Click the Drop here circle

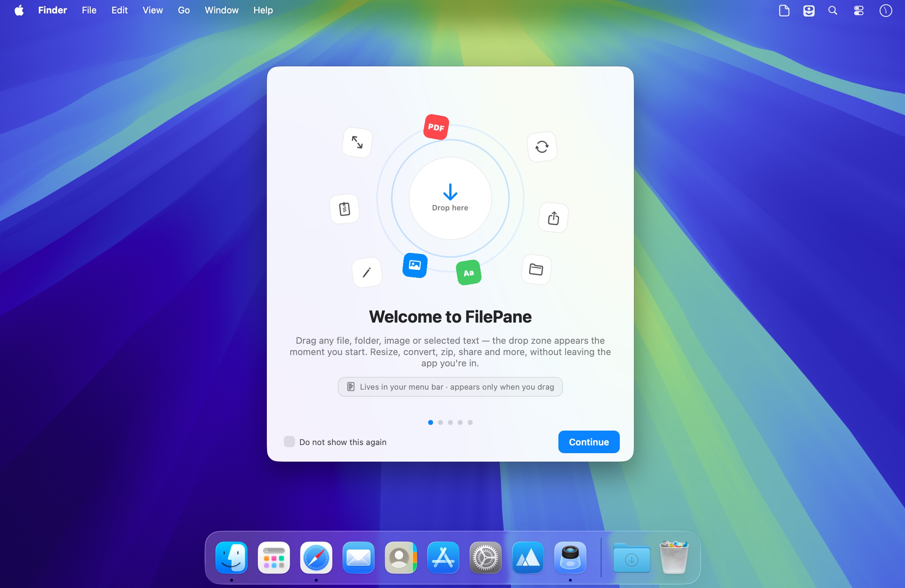pos(450,198)
